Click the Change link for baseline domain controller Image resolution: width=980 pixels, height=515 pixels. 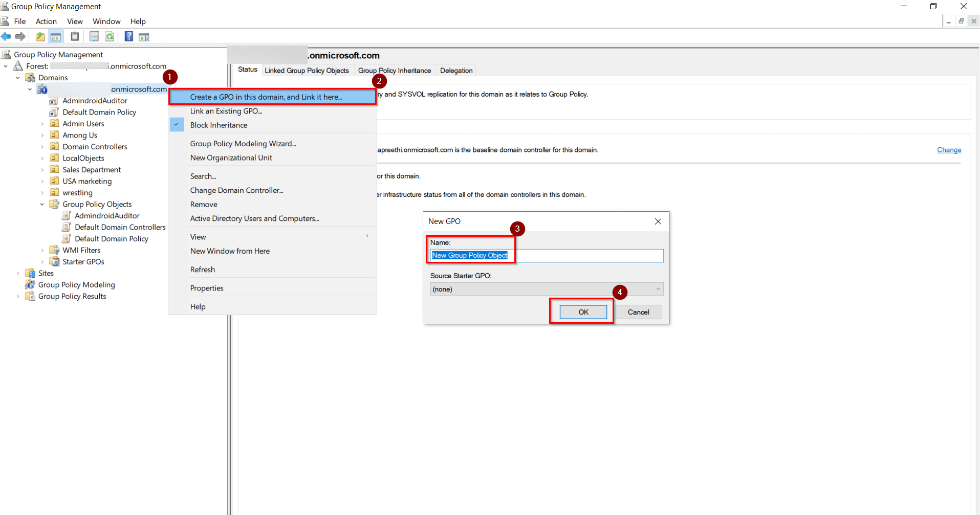949,149
